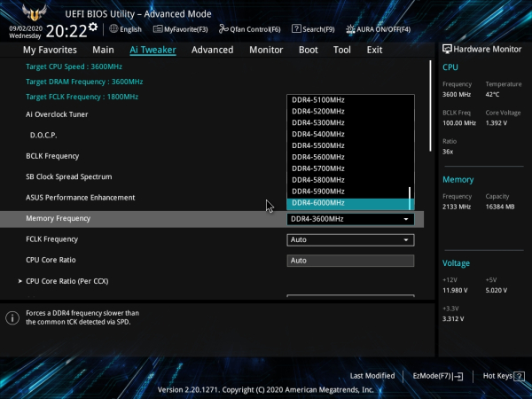The height and width of the screenshot is (399, 532).
Task: Click +12V 11.980 V reading
Action: [x=455, y=291]
